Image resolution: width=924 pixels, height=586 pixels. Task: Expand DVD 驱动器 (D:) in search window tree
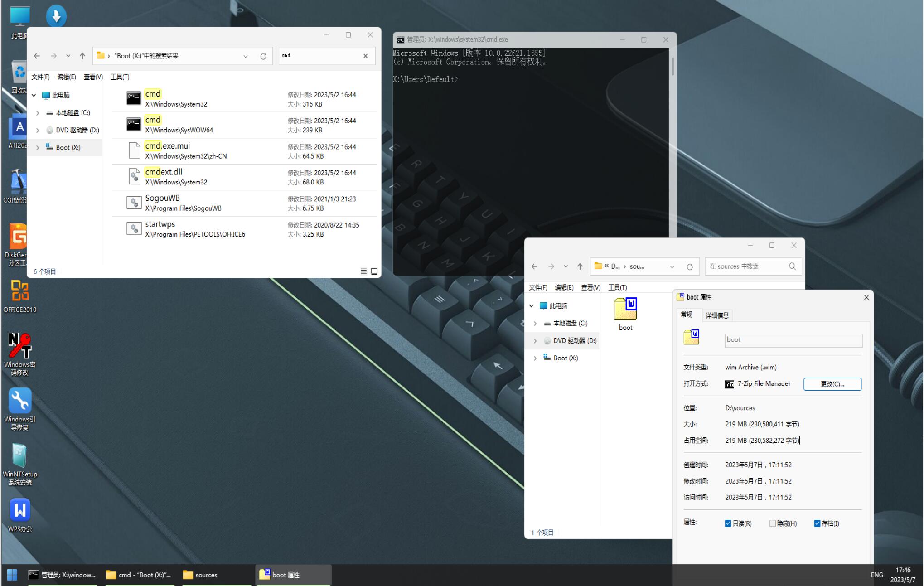(x=38, y=130)
